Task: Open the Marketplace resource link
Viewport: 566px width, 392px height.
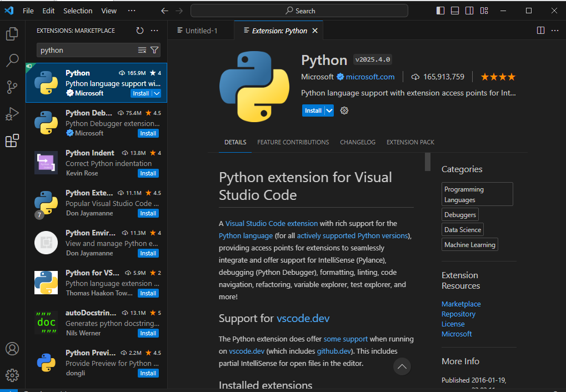Action: 461,304
